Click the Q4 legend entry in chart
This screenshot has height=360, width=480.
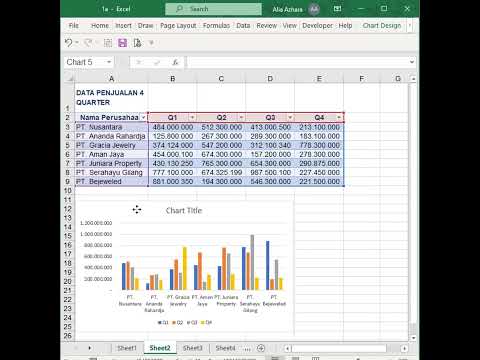[206, 322]
